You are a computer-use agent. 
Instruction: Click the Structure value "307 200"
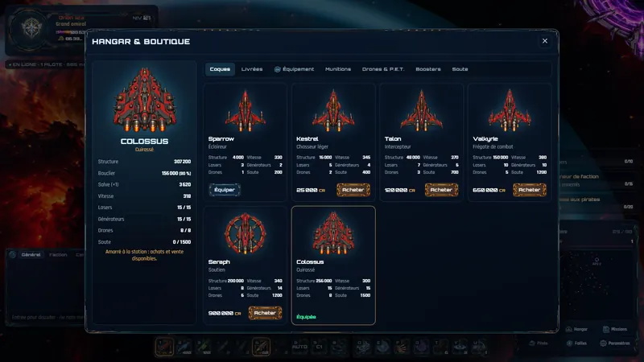tap(183, 162)
